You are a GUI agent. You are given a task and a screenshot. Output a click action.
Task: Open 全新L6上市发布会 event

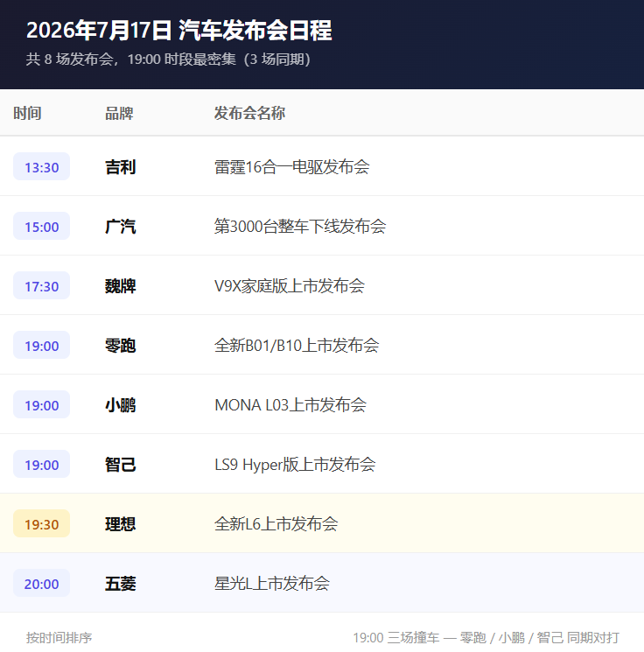click(x=276, y=524)
